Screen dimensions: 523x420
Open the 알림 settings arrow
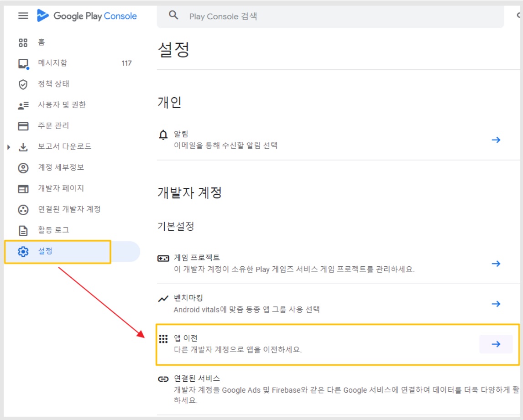pos(496,140)
